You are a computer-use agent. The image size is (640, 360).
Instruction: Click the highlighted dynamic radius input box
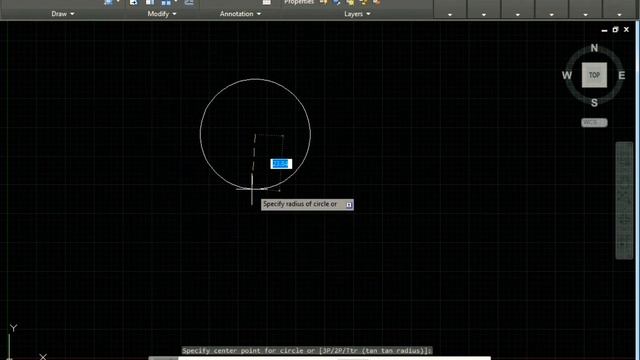281,164
